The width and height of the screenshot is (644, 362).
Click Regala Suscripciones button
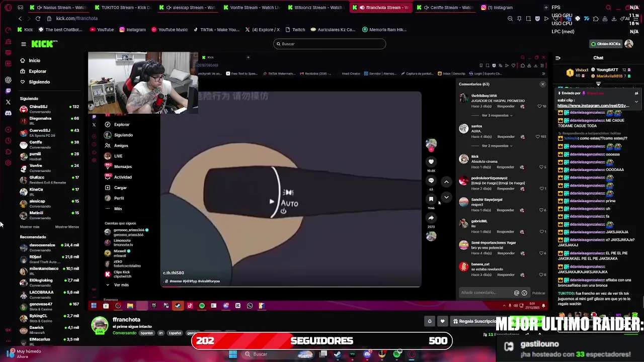[x=474, y=321]
